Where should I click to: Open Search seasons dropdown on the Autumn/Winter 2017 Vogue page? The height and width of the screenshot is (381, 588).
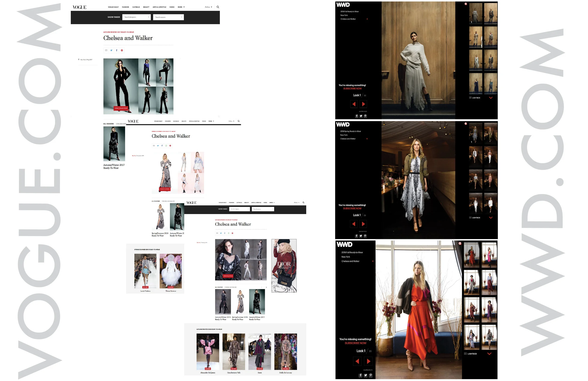[x=168, y=17]
